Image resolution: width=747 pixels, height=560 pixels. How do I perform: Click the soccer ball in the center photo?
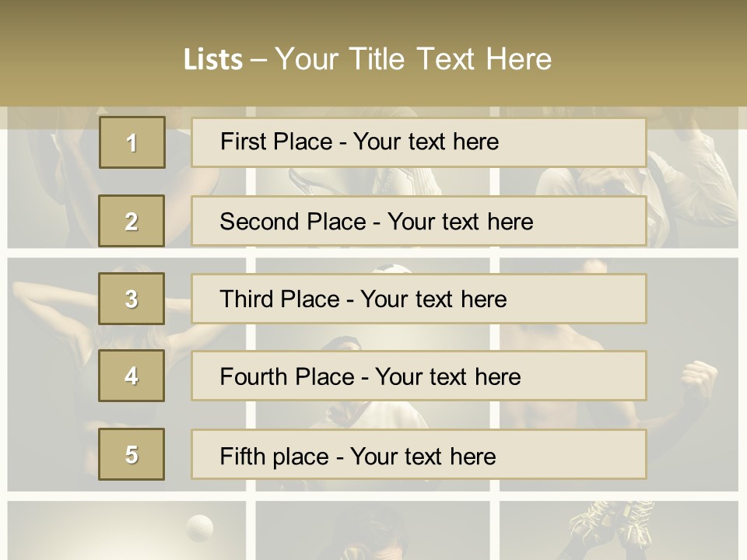[395, 269]
